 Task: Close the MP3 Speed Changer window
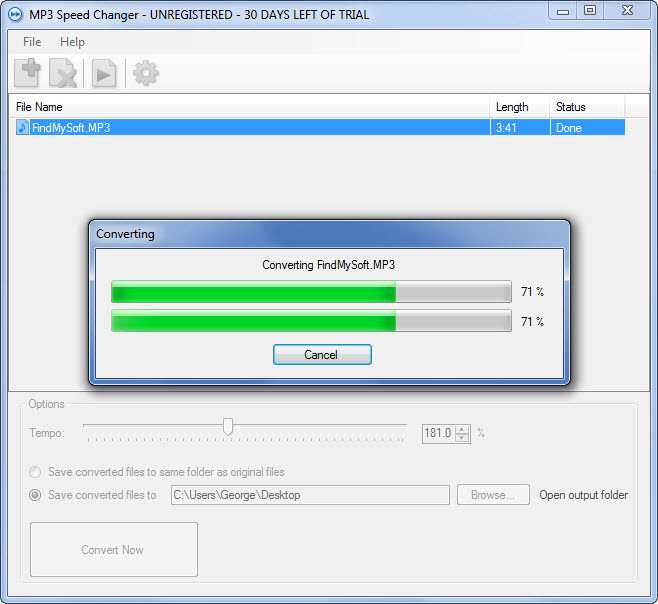tap(627, 11)
